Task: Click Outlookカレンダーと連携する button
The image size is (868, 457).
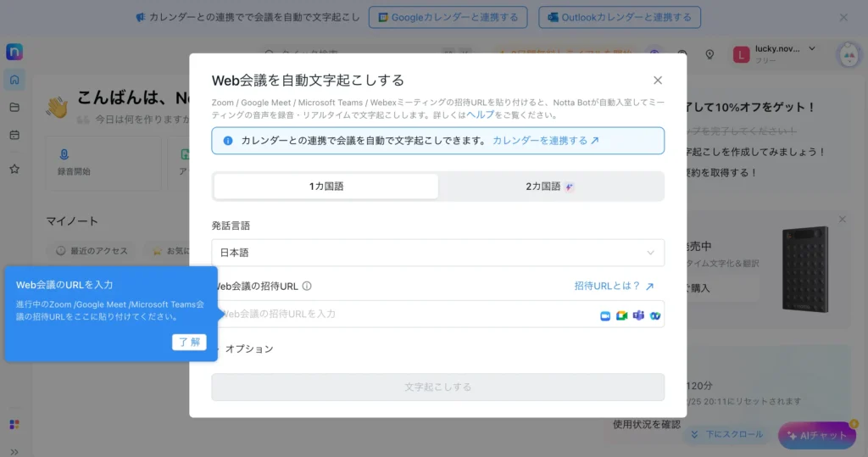Action: coord(620,17)
